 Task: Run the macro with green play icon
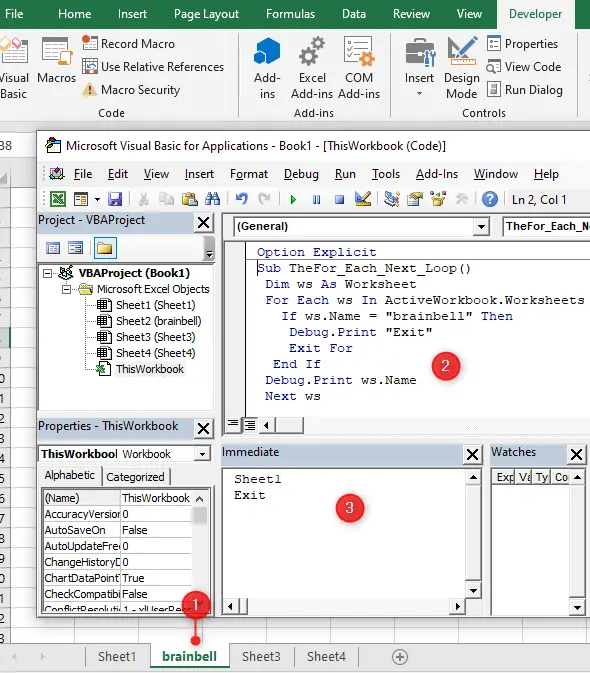pyautogui.click(x=293, y=199)
